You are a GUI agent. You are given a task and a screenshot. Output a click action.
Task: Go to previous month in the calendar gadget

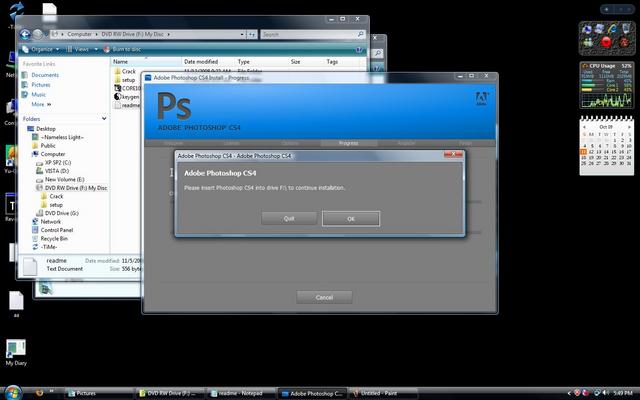[584, 127]
